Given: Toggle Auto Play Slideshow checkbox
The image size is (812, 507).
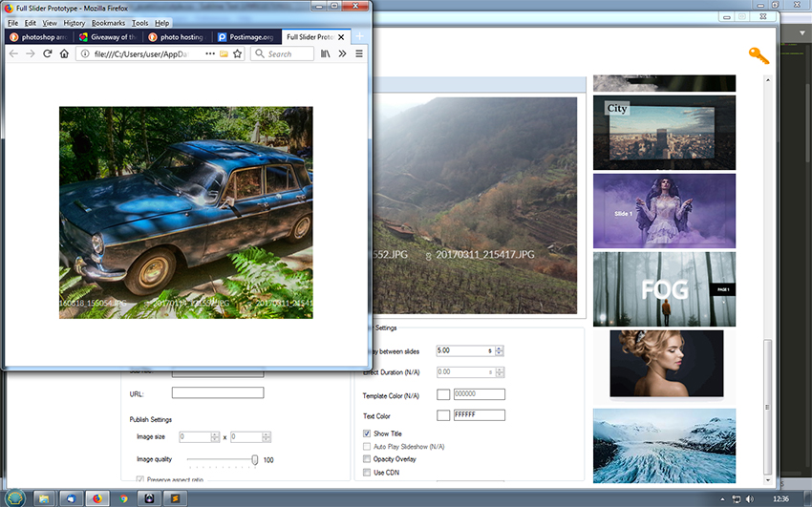Looking at the screenshot, I should pos(367,447).
